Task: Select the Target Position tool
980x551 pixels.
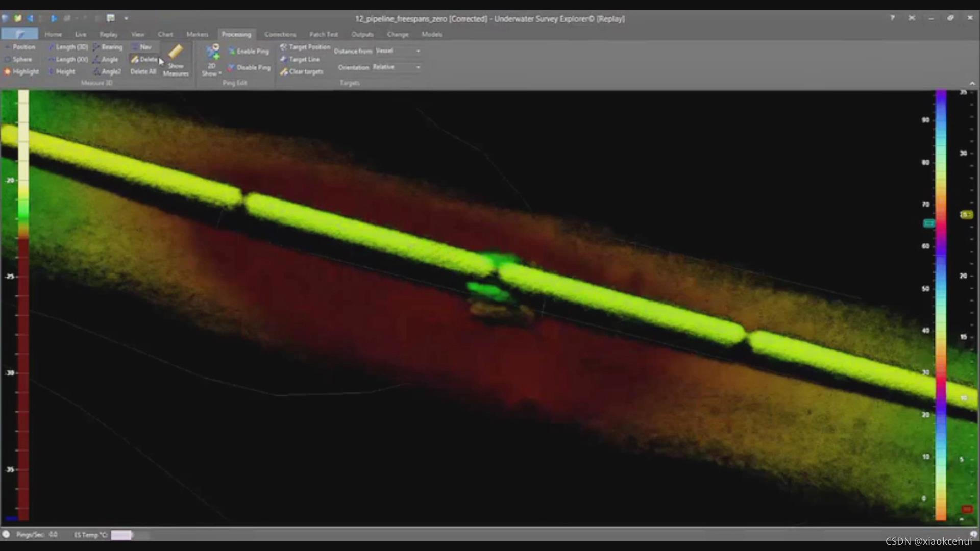Action: [305, 47]
